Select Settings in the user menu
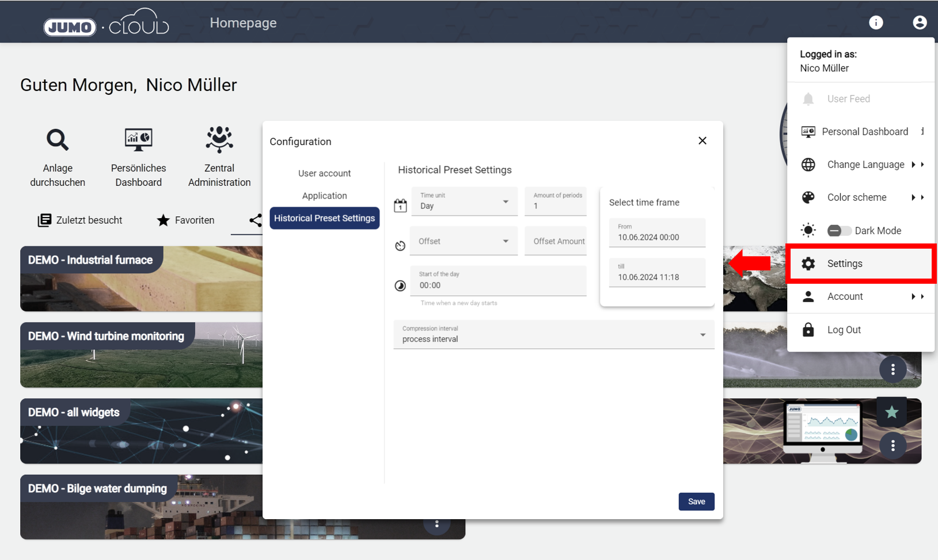The width and height of the screenshot is (938, 560). coord(844,264)
